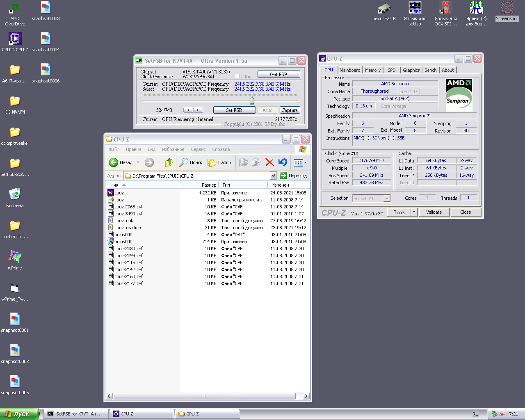Select snaphsot0006 image on desktop
The image size is (525, 420).
[46, 73]
